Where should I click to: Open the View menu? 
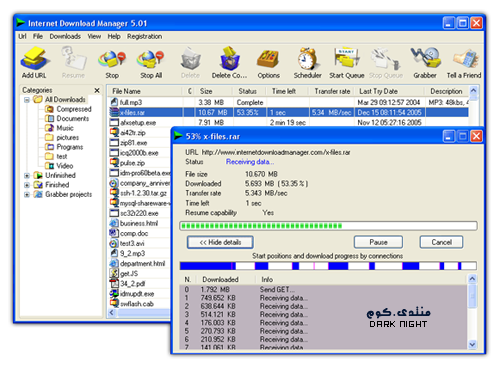(94, 36)
